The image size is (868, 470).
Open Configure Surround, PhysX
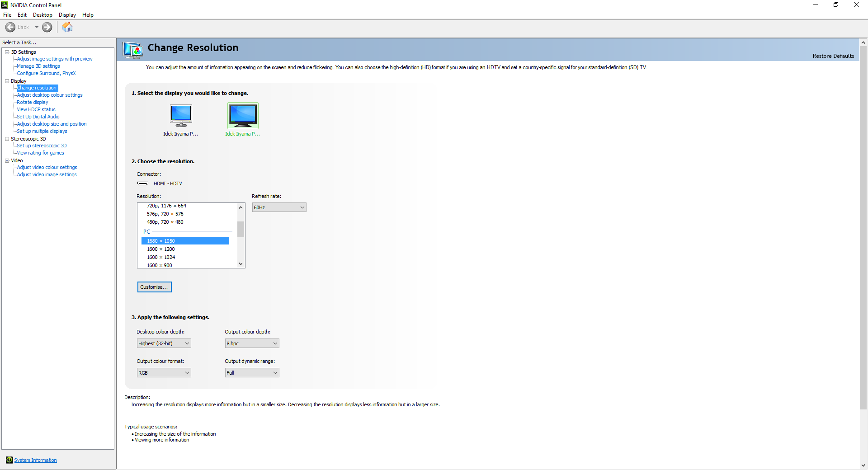46,73
